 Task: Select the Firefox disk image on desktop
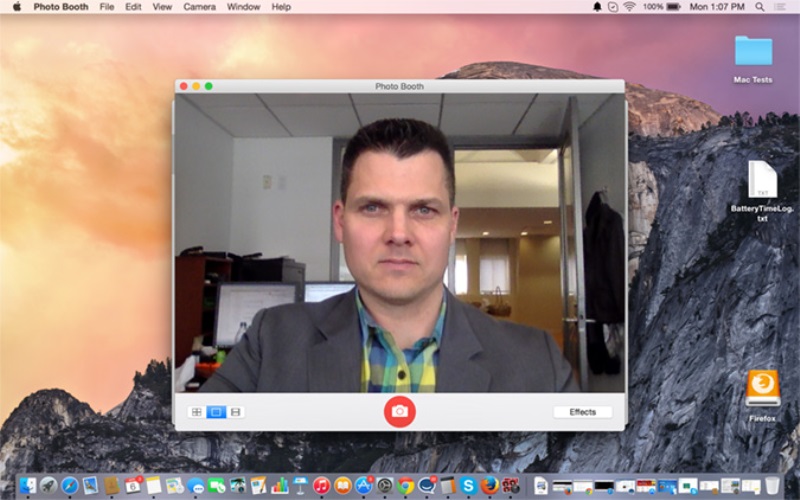click(763, 396)
